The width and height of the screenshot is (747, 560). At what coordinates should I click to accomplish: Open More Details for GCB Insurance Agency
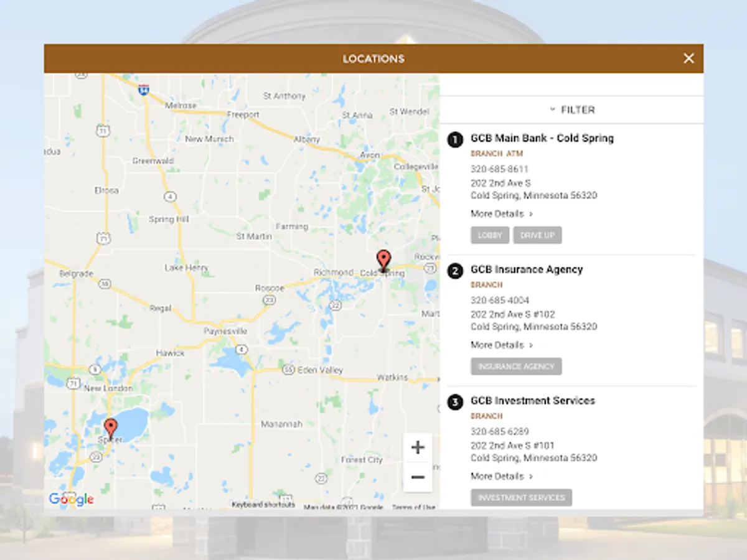coord(502,345)
